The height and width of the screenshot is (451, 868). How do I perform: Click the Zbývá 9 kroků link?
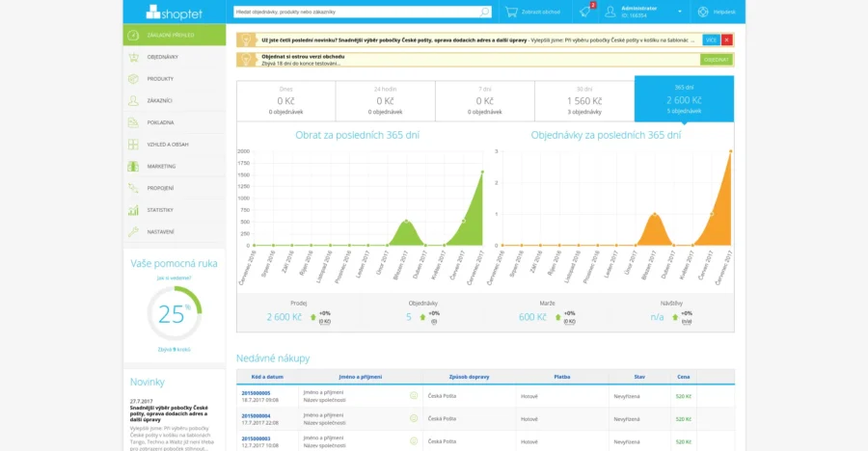point(174,349)
